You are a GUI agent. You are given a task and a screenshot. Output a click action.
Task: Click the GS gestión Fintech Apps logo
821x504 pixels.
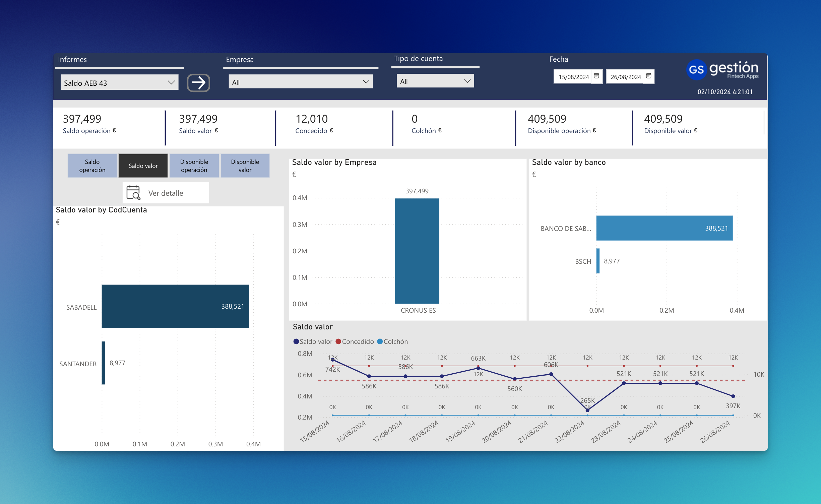[x=722, y=70]
